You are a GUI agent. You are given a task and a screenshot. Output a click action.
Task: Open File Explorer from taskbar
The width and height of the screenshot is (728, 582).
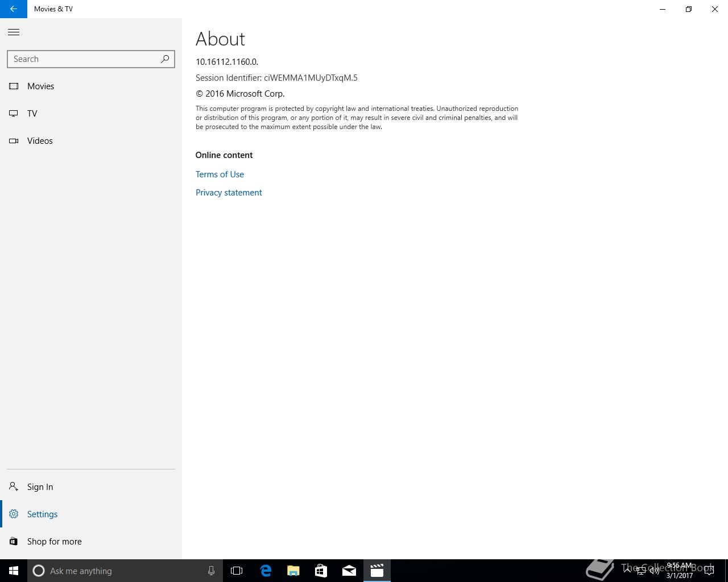(x=293, y=571)
